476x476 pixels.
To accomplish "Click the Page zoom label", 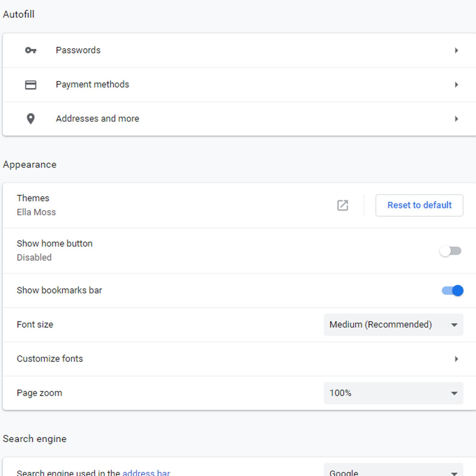I will (39, 393).
